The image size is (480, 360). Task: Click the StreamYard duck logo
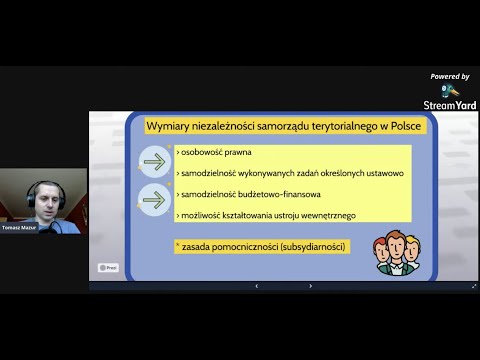450,91
